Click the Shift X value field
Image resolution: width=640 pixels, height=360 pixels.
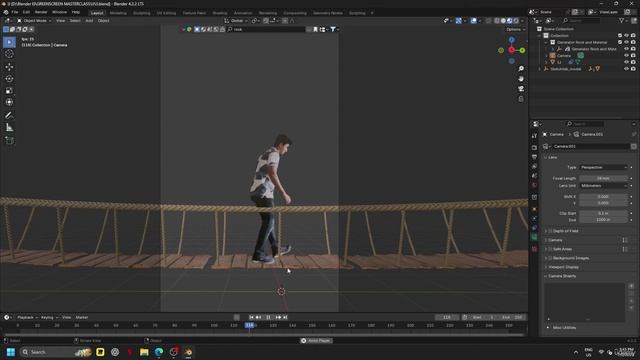click(604, 196)
